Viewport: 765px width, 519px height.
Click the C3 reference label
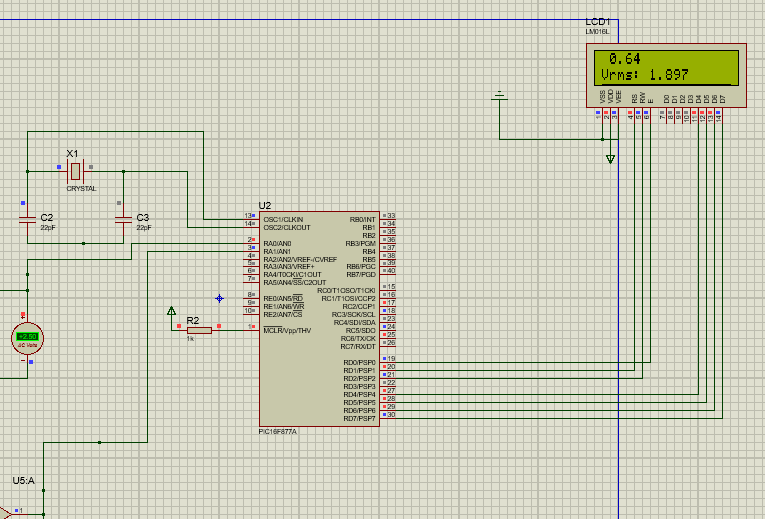pos(142,218)
